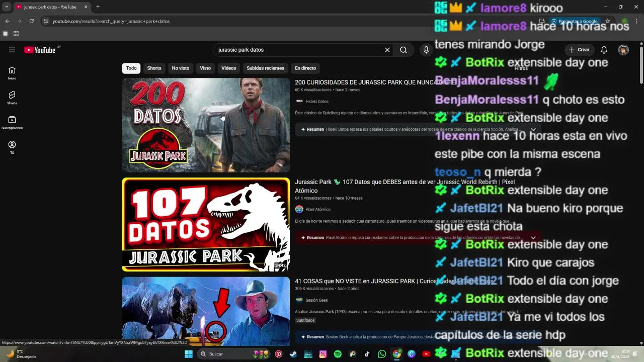Bookmark this page with the star
The height and width of the screenshot is (362, 644).
[x=608, y=21]
